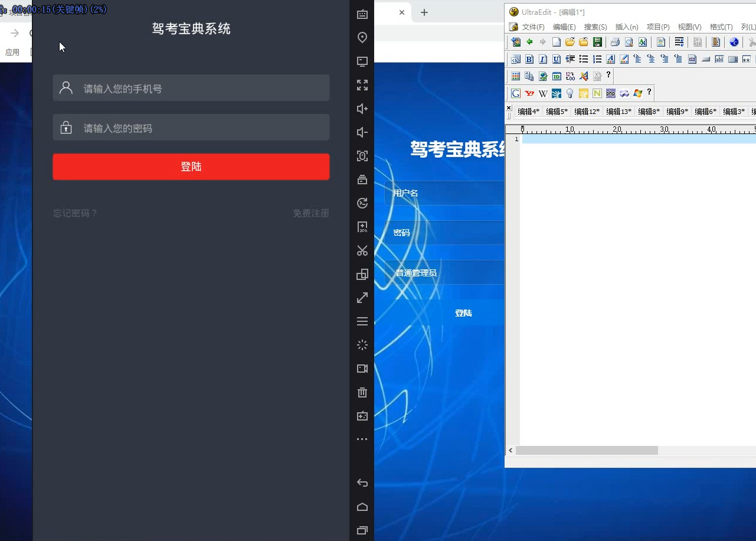
Task: Click the scissors icon in emulator sidebar
Action: [362, 250]
